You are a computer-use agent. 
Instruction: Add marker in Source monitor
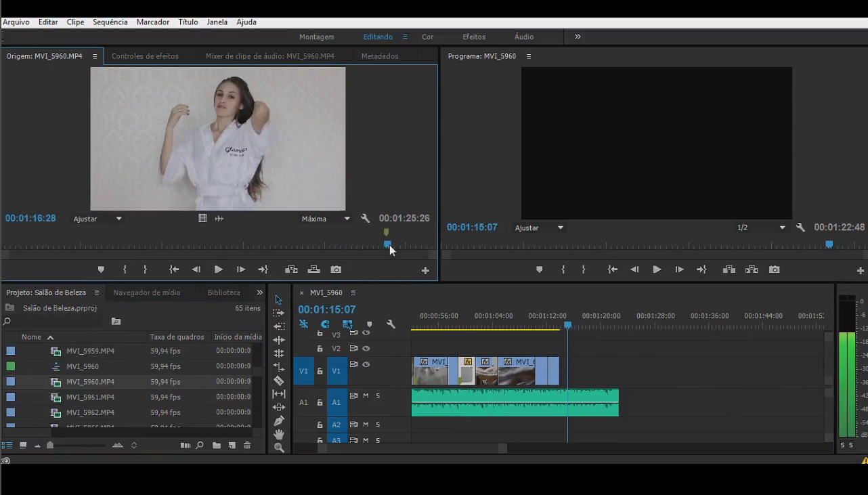point(101,270)
